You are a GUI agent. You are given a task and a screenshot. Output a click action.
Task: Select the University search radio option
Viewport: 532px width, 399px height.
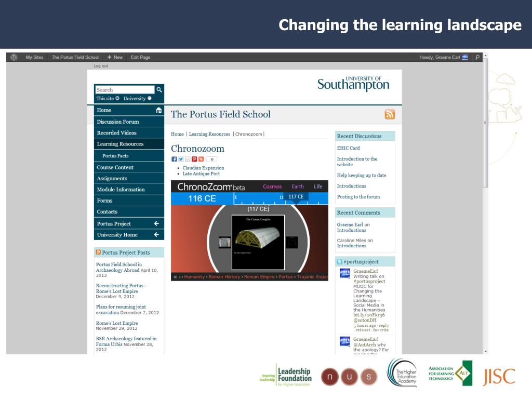pos(149,98)
